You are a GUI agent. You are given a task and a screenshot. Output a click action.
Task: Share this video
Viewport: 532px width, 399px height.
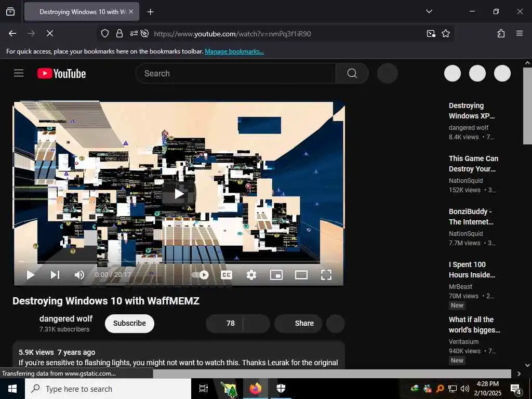(298, 323)
